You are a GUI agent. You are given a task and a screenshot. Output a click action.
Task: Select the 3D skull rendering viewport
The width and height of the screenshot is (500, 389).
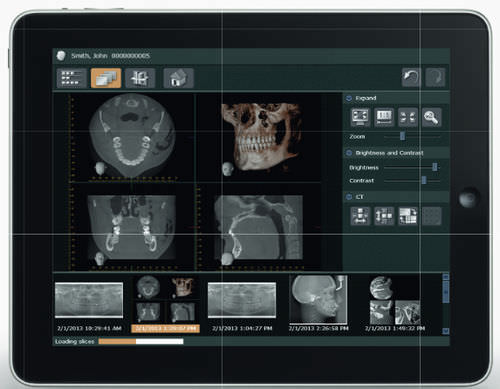[259, 138]
